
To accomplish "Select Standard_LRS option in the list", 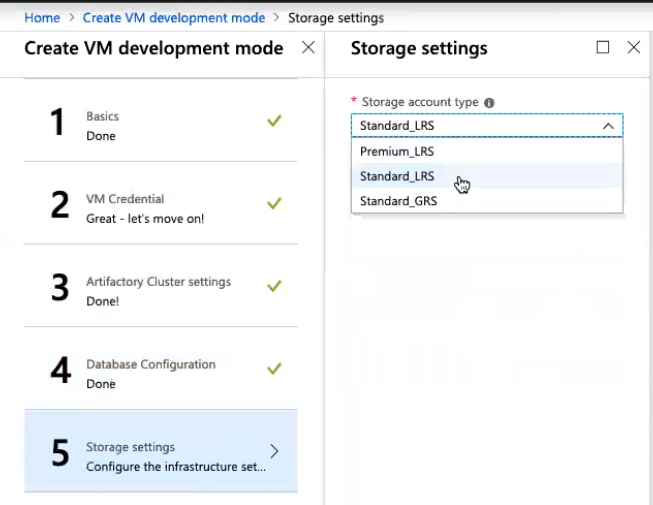I will (x=397, y=176).
